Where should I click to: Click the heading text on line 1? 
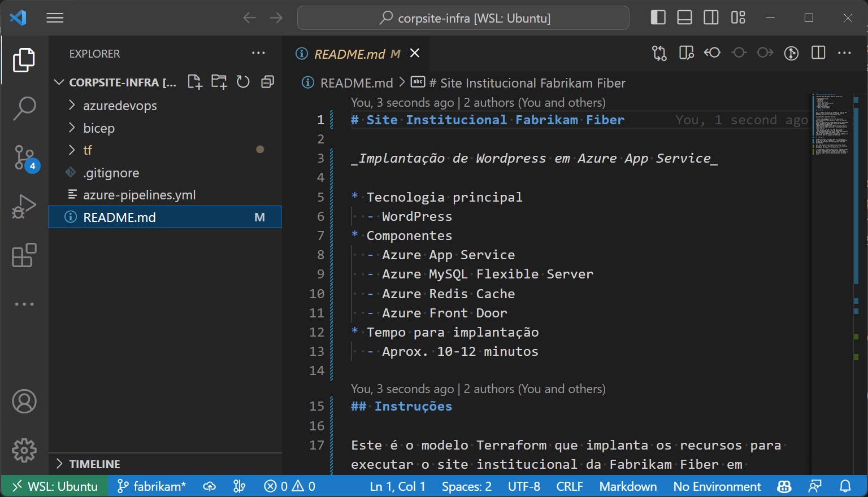click(x=488, y=120)
